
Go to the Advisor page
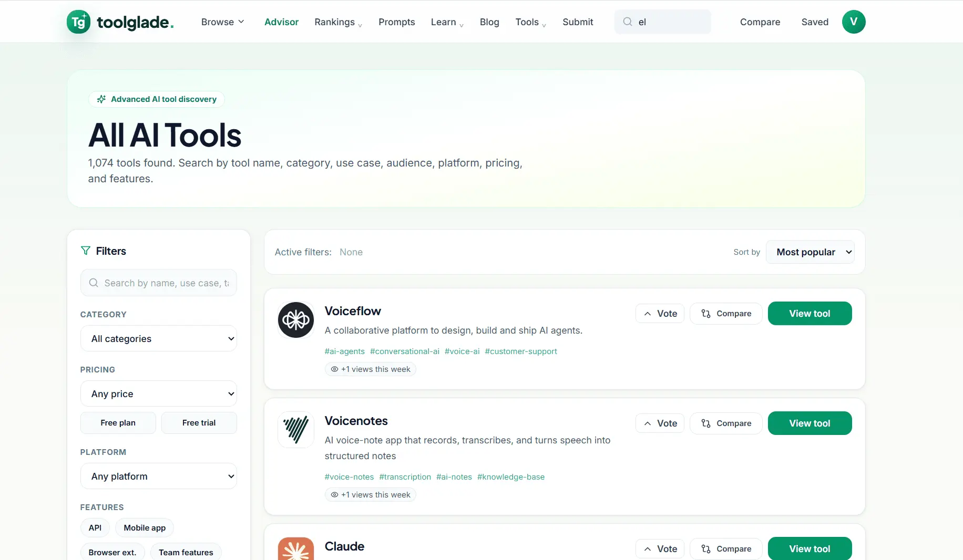[281, 22]
